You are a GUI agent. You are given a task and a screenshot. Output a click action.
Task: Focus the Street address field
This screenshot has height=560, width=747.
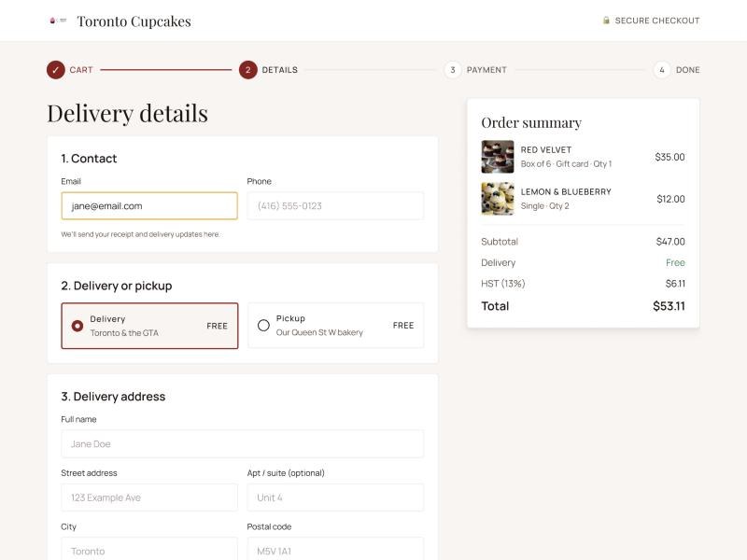click(149, 497)
